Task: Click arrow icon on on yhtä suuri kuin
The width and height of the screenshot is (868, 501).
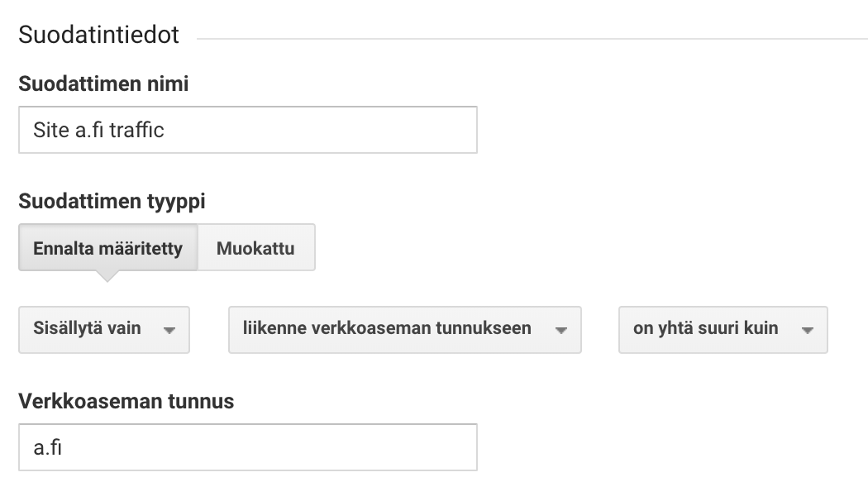Action: point(808,331)
